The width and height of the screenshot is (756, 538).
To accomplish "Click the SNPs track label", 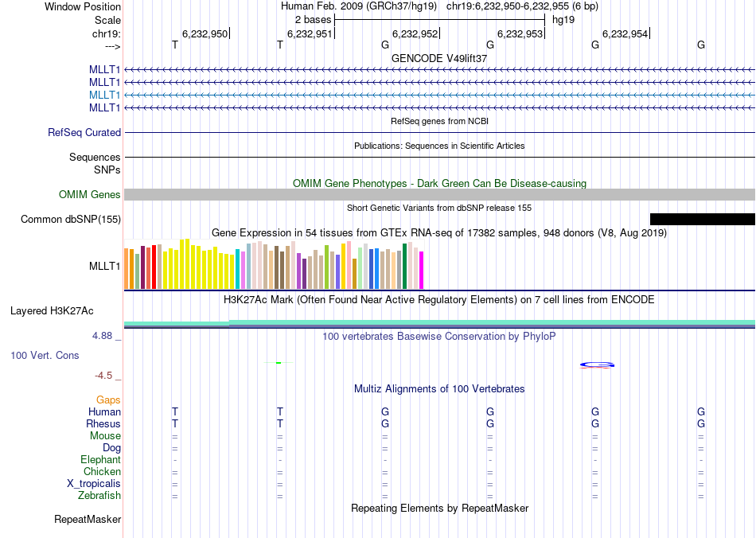I will pyautogui.click(x=107, y=170).
